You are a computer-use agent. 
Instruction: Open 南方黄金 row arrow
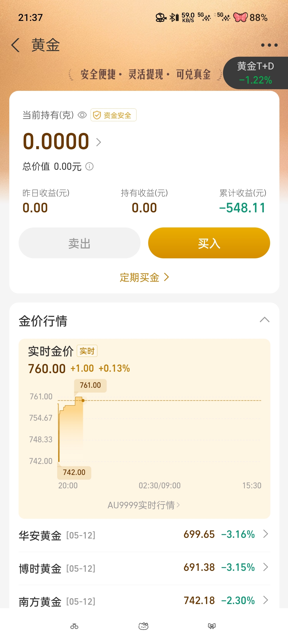pos(266,600)
